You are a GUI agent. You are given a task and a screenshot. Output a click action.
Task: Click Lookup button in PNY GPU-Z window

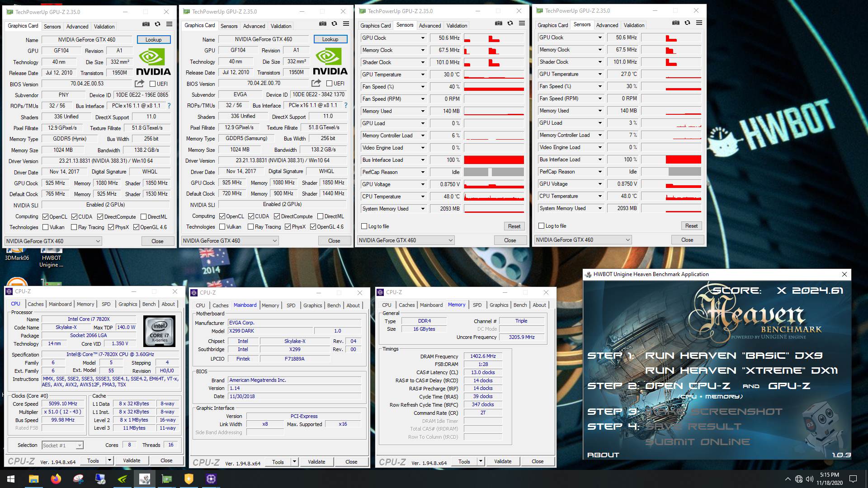(154, 40)
